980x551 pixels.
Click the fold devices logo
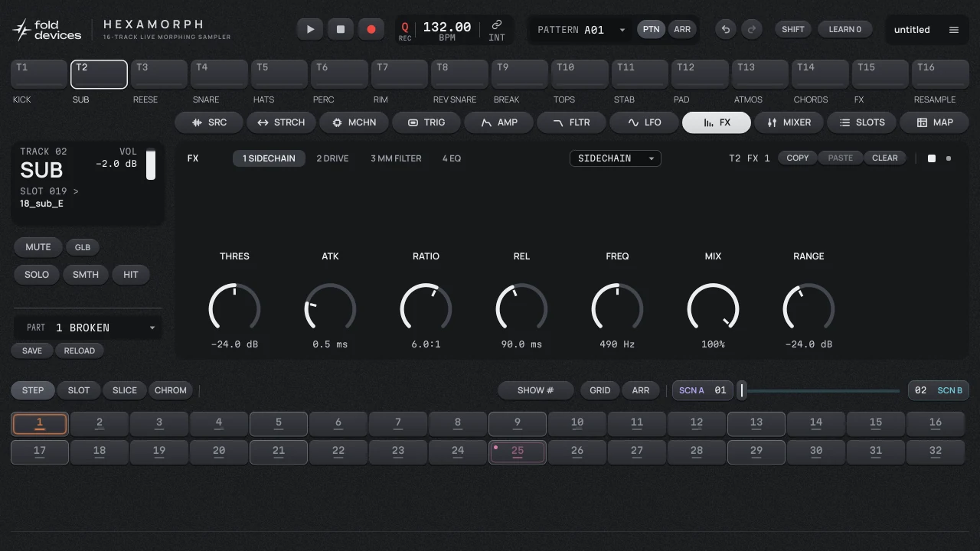click(x=47, y=30)
